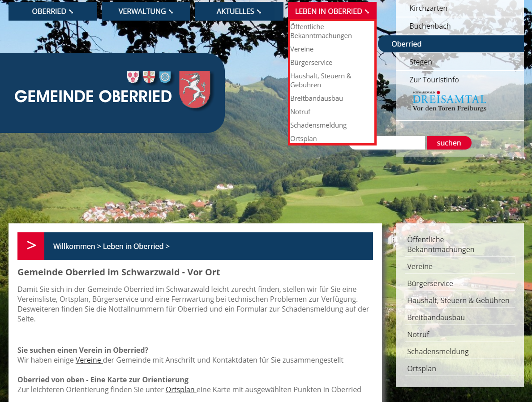The height and width of the screenshot is (402, 532).
Task: Click the GEMEINDE OBERRIED site title
Action: pyautogui.click(x=93, y=97)
